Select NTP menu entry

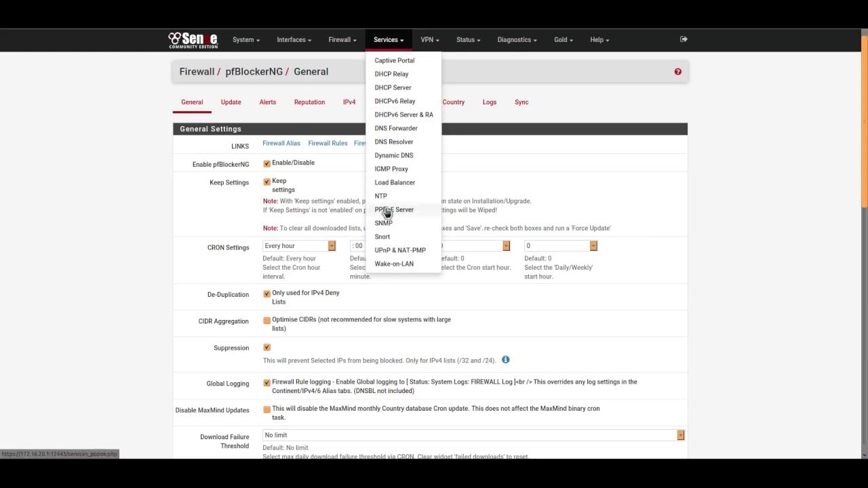381,196
